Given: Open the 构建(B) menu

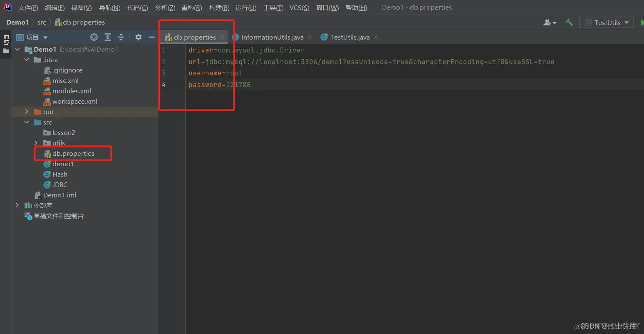Looking at the screenshot, I should [x=219, y=7].
